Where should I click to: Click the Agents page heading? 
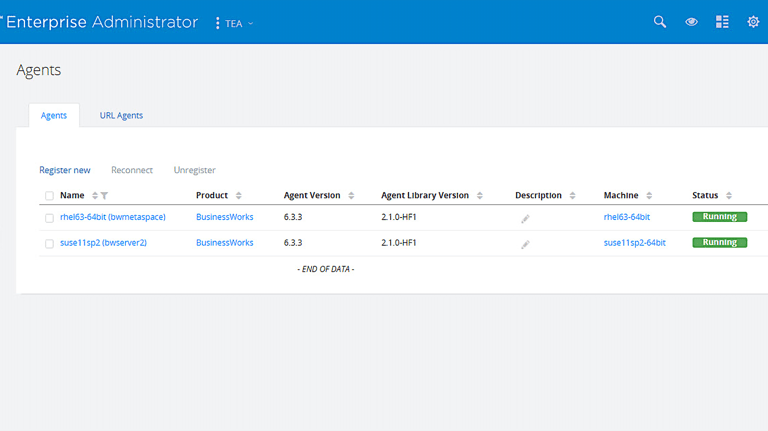coord(39,70)
